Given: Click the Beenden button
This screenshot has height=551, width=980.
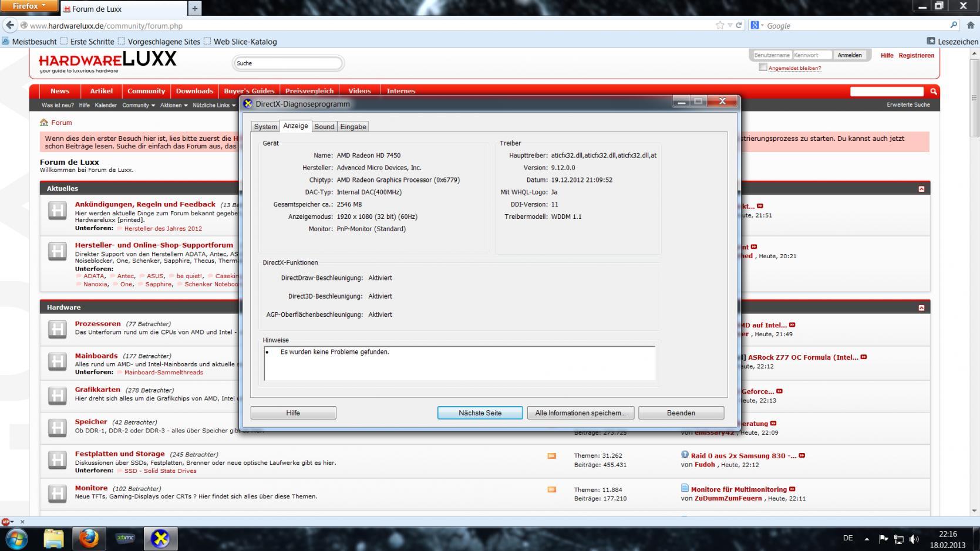Looking at the screenshot, I should coord(681,413).
